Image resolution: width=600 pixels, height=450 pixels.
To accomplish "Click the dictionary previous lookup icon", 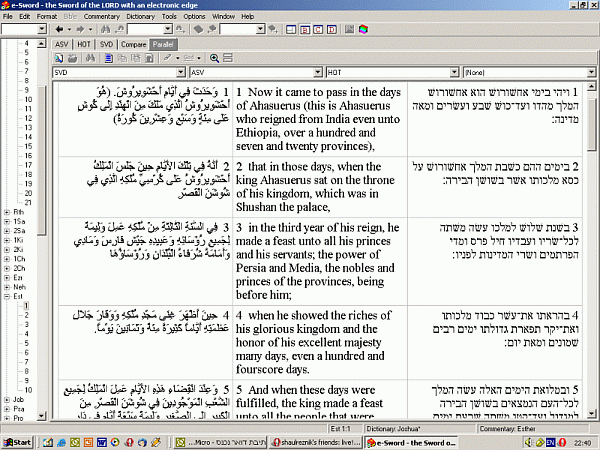I will (x=212, y=29).
